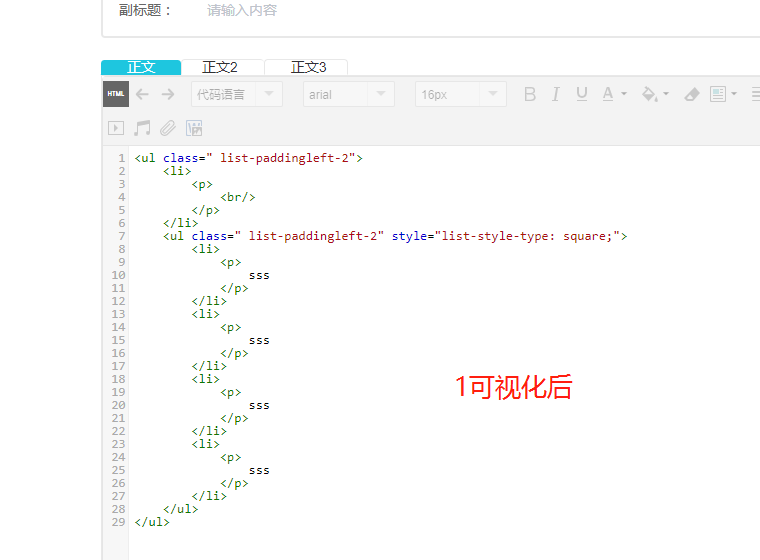760x560 pixels.
Task: Click the closing </ul> on line 29
Action: [152, 522]
